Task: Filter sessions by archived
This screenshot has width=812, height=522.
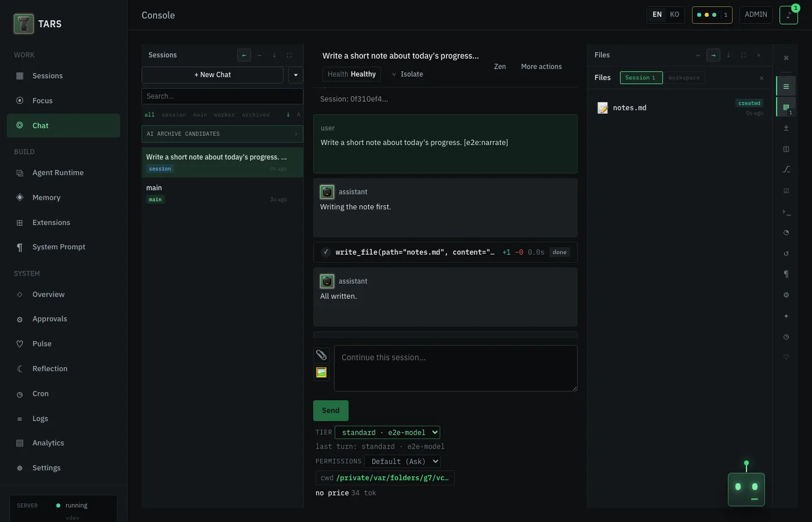Action: click(256, 115)
